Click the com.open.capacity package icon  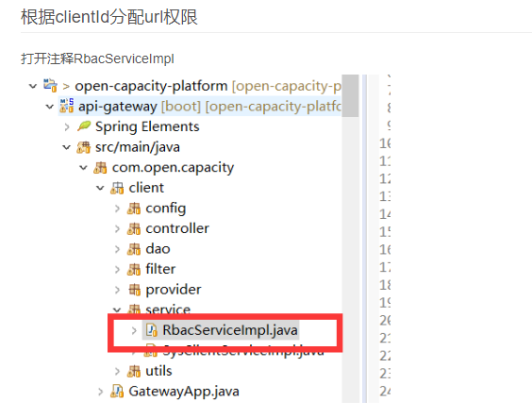click(100, 168)
